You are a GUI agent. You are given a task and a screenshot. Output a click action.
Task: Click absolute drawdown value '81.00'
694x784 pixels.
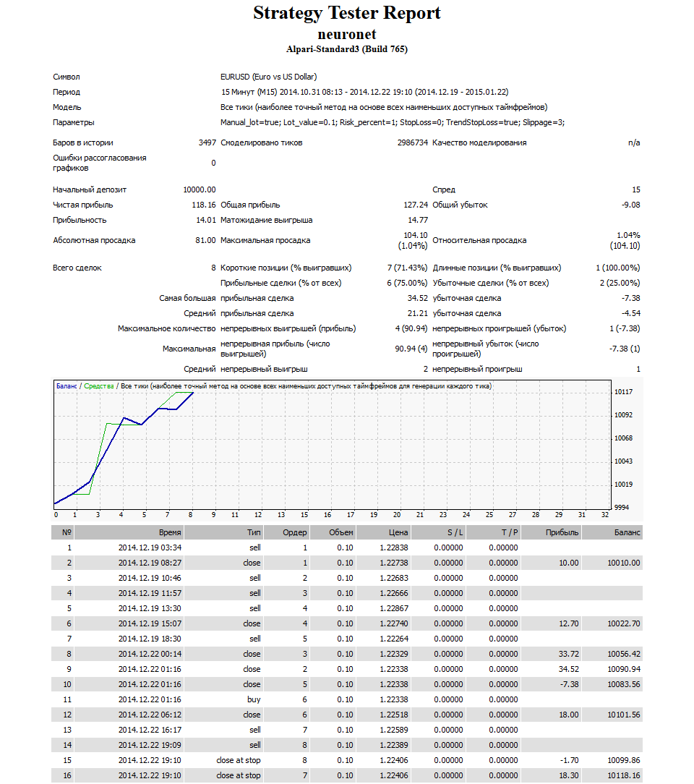[x=205, y=240]
